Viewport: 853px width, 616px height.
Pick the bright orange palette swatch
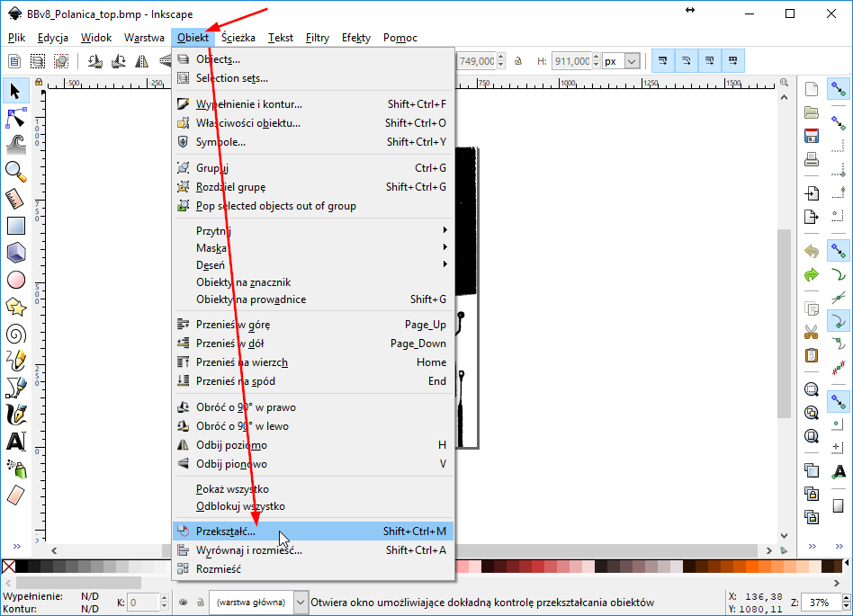(751, 567)
